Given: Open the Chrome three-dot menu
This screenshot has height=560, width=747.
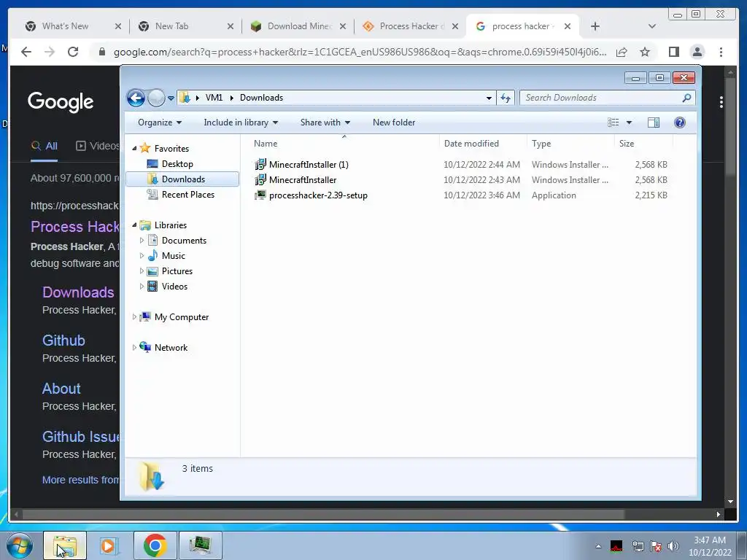Looking at the screenshot, I should (x=721, y=52).
